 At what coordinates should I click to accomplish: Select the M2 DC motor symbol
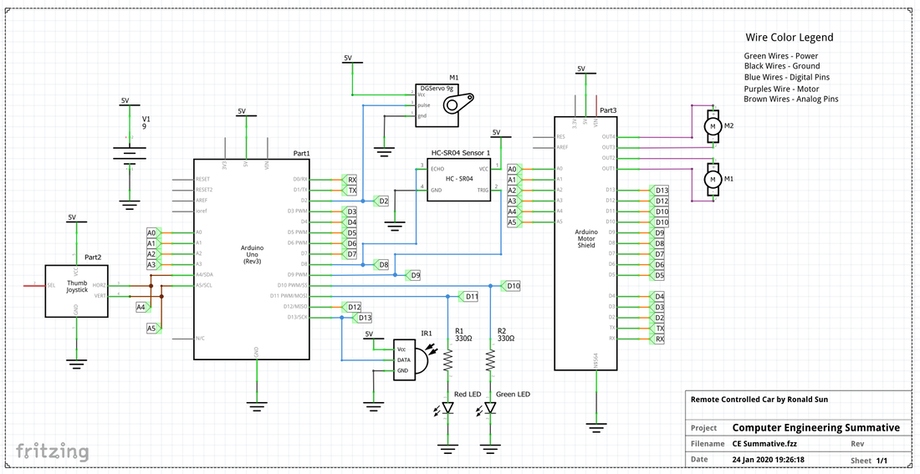click(x=713, y=126)
